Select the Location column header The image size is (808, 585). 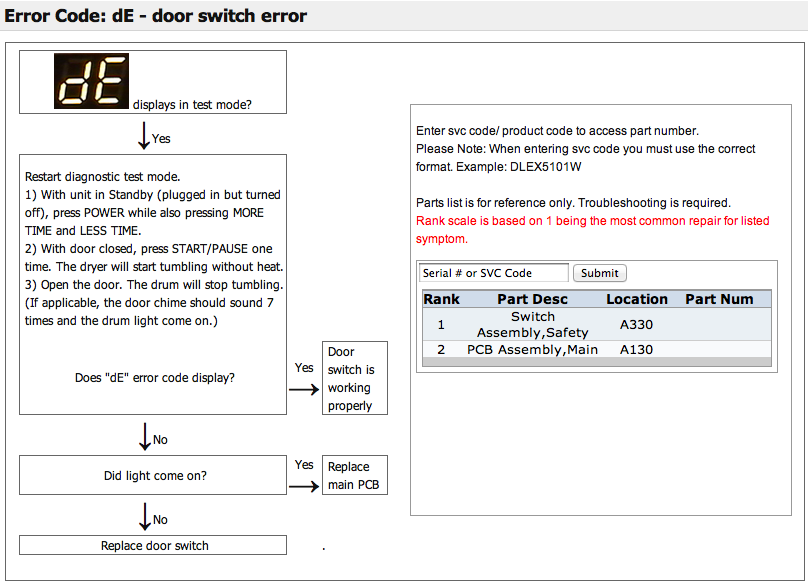(637, 299)
